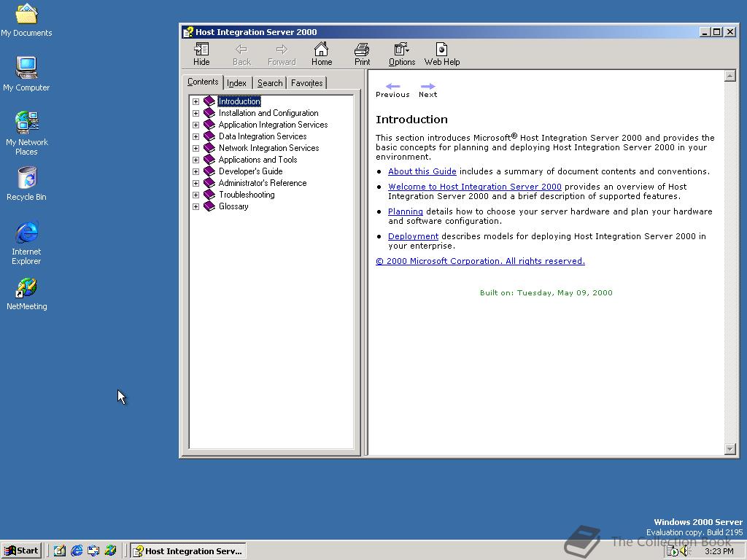
Task: Select the Data Integration Services tree label
Action: click(263, 136)
